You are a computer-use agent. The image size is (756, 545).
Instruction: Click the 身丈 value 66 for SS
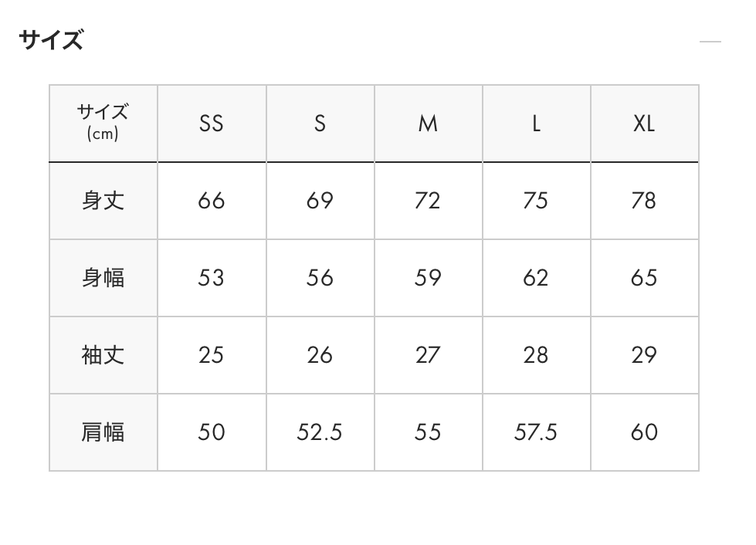click(x=212, y=201)
